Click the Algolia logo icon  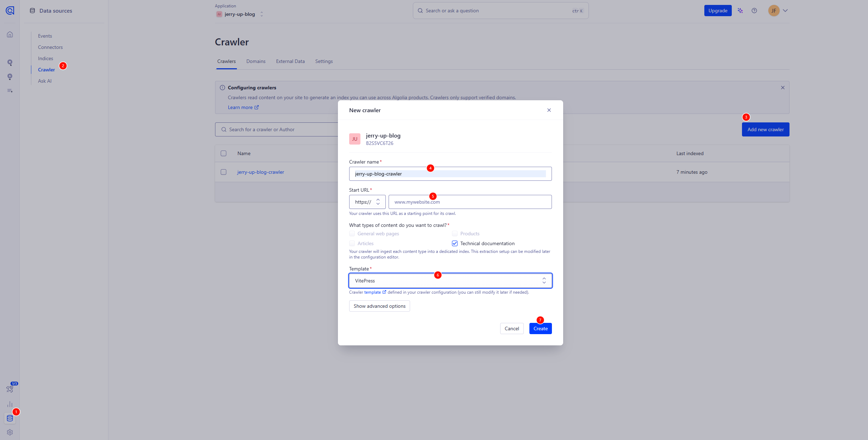(x=10, y=11)
